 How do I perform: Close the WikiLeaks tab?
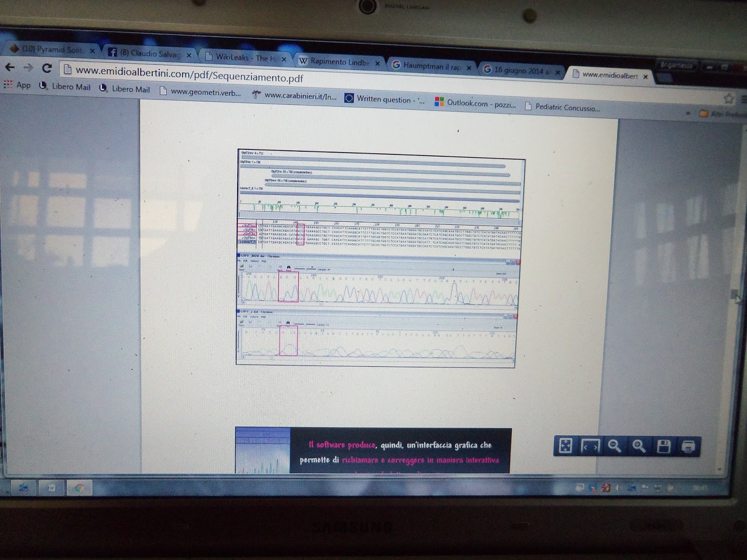click(x=284, y=59)
